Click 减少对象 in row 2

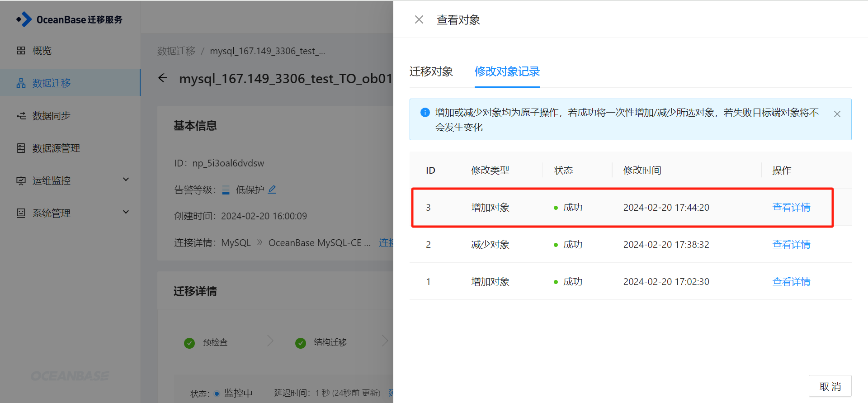(490, 245)
